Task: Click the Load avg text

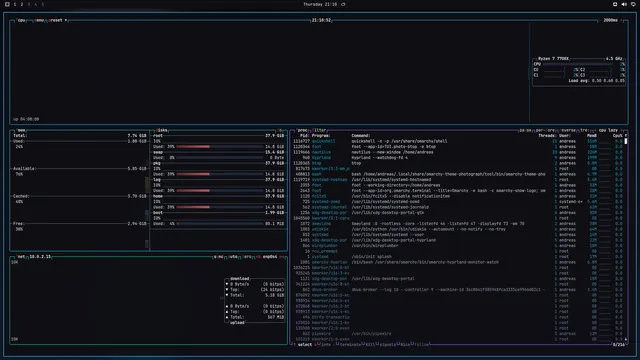Action: [596, 81]
